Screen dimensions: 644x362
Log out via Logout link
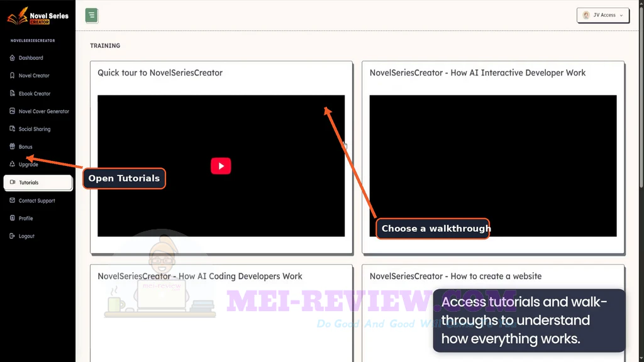(x=26, y=236)
